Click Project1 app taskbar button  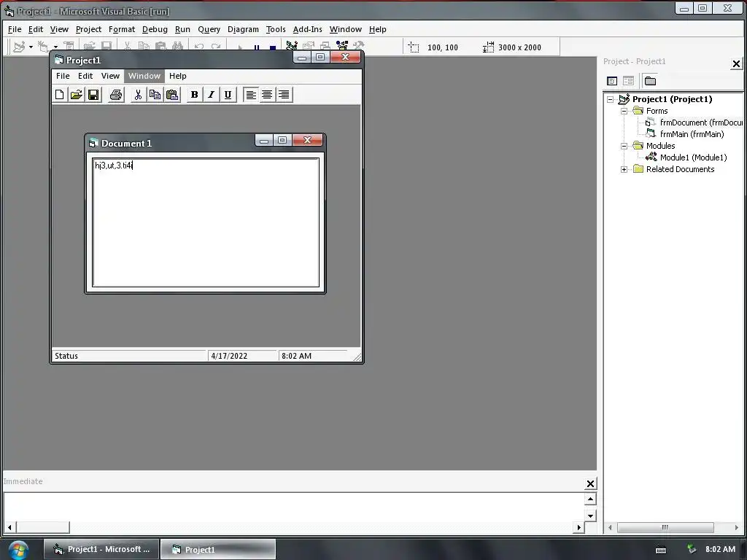pyautogui.click(x=217, y=550)
